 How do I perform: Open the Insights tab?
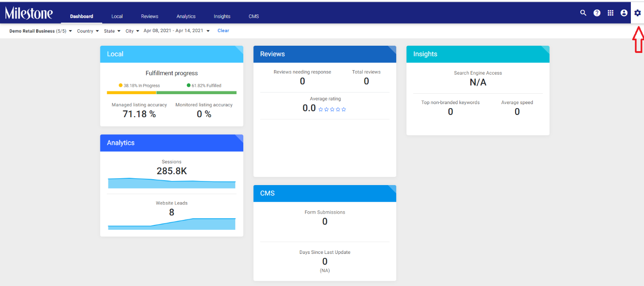pos(222,16)
